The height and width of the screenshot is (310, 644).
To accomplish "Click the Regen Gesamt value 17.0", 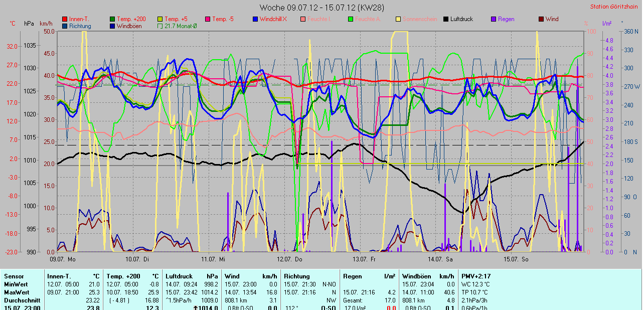I will click(389, 300).
